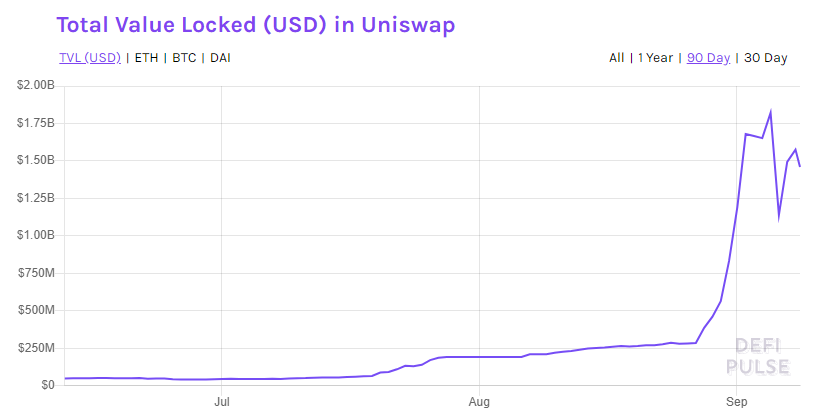Screen dimensions: 819x420
Task: Click the Total Value Locked chart title
Action: pyautogui.click(x=256, y=24)
